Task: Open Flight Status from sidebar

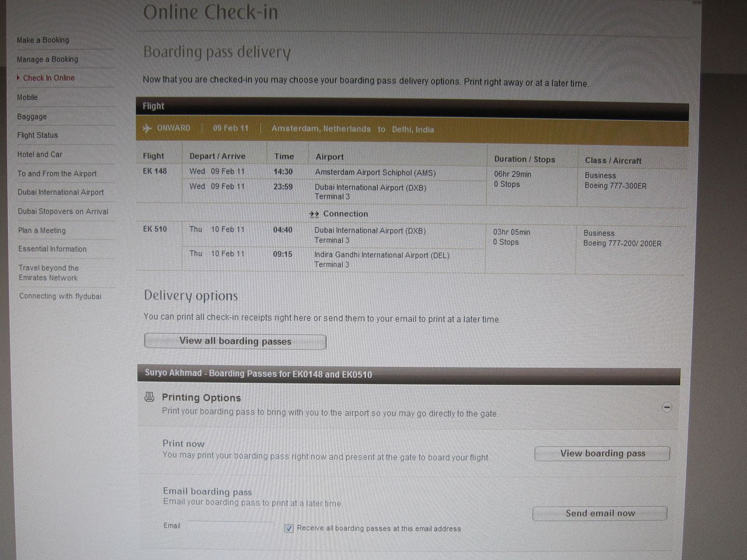Action: coord(37,135)
